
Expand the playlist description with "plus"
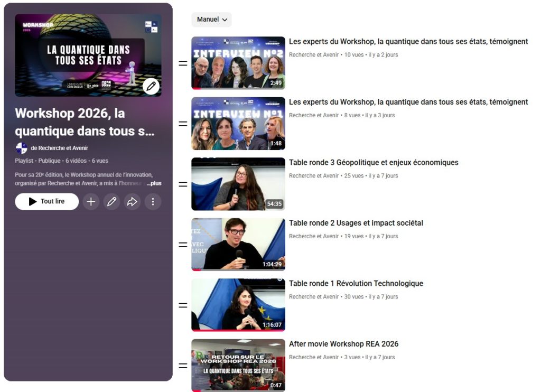coord(155,183)
